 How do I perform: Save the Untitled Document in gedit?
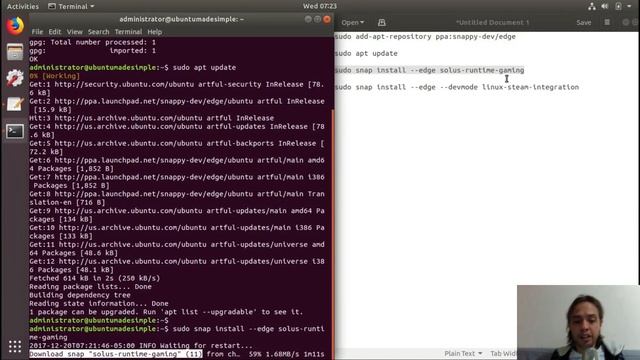584,22
